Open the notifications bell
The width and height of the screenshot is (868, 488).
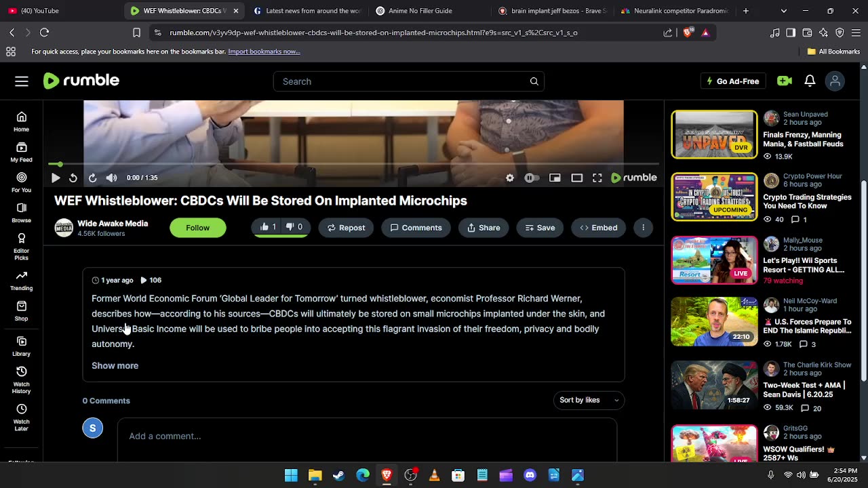(x=810, y=81)
